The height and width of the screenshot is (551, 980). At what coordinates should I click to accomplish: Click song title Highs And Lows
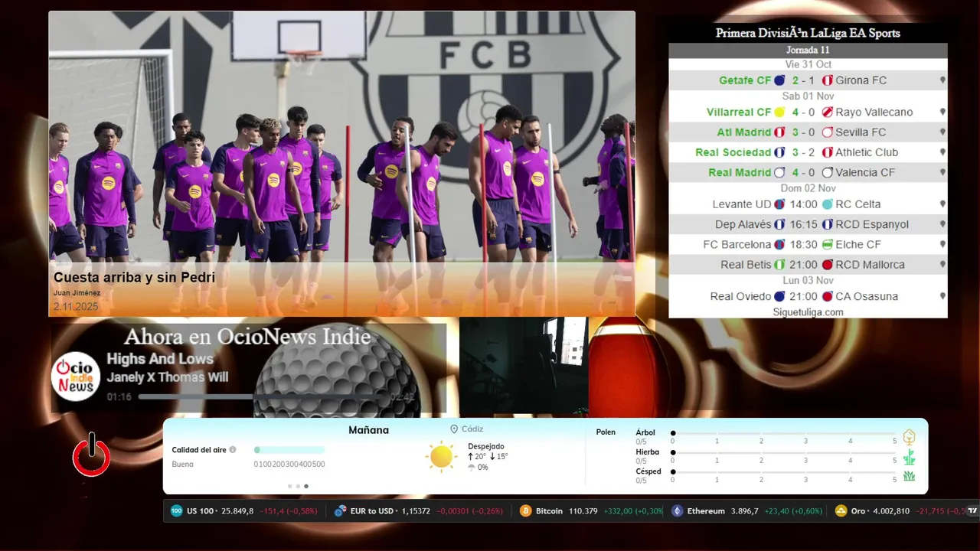click(x=160, y=359)
